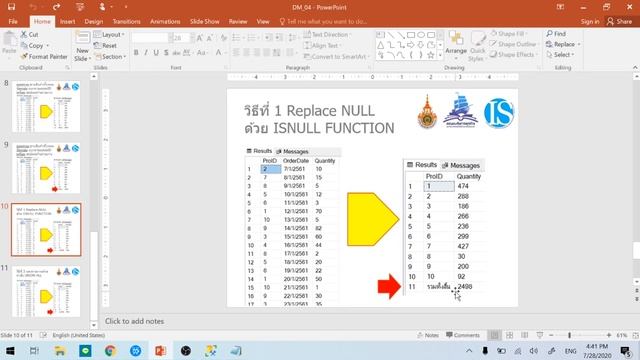
Task: Click Reset slide layout button
Action: click(x=106, y=46)
